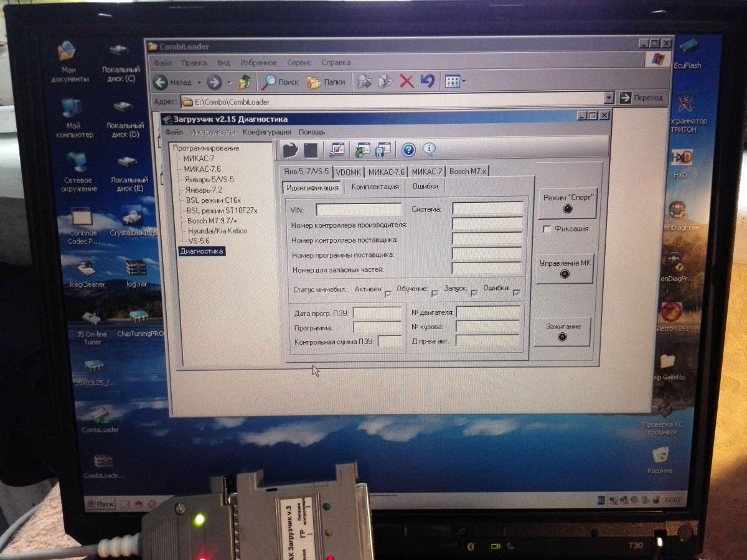Select the Мой компьютер desktop icon
Image resolution: width=747 pixels, height=560 pixels.
click(x=73, y=118)
